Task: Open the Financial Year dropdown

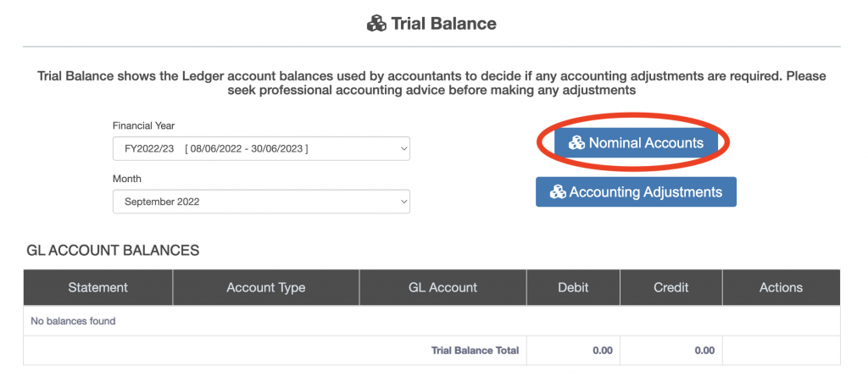Action: tap(260, 149)
